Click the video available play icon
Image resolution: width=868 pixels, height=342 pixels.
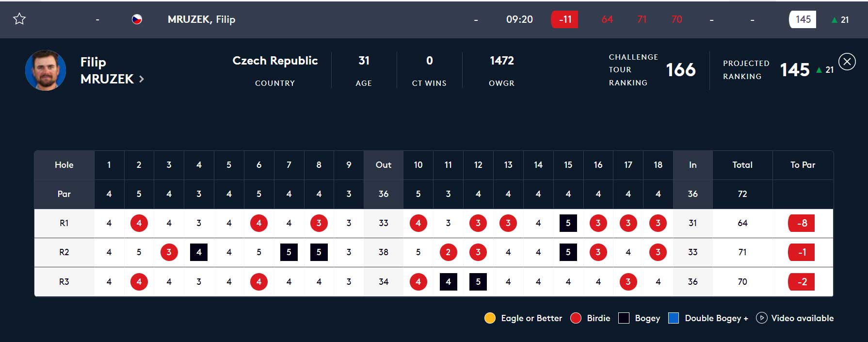coord(761,318)
